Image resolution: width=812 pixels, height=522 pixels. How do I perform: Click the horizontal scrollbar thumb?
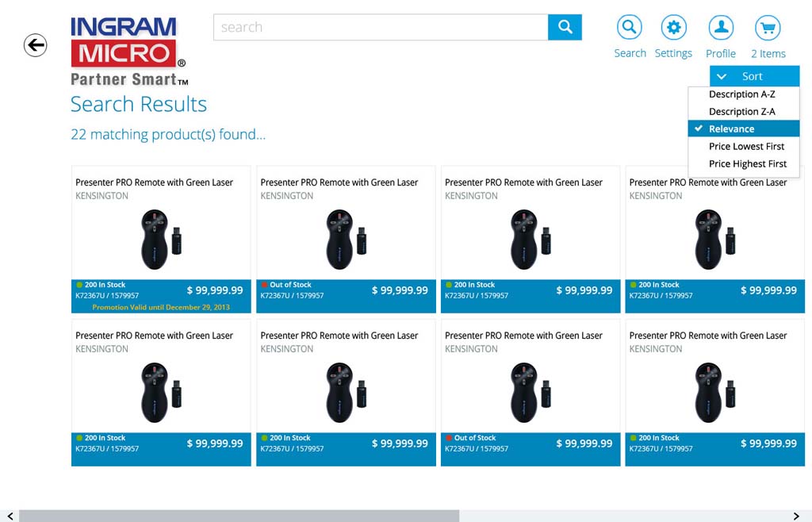pyautogui.click(x=238, y=516)
